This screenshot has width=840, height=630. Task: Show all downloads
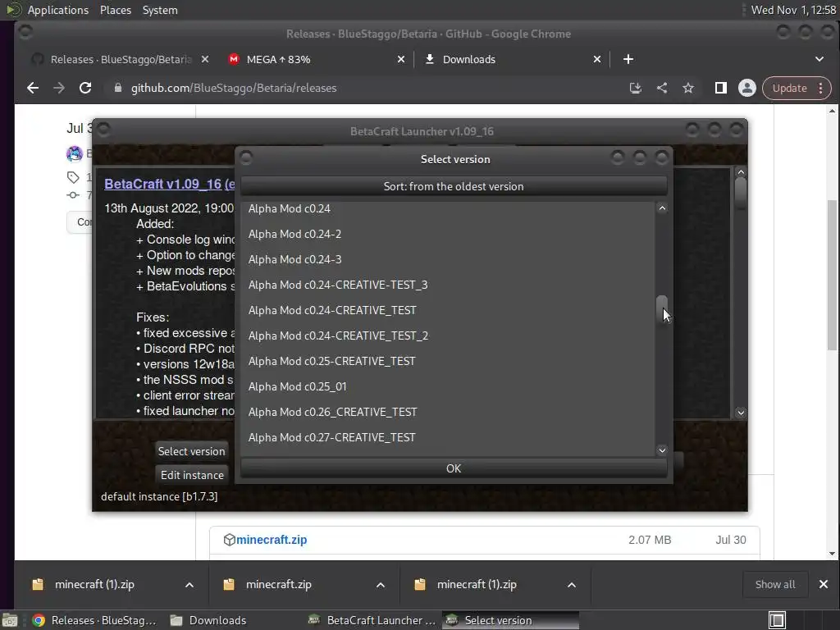click(774, 584)
